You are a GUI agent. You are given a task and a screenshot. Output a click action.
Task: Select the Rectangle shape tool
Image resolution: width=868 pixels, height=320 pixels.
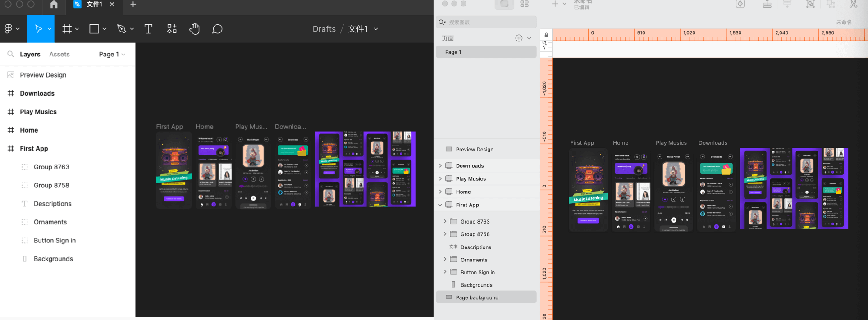94,29
